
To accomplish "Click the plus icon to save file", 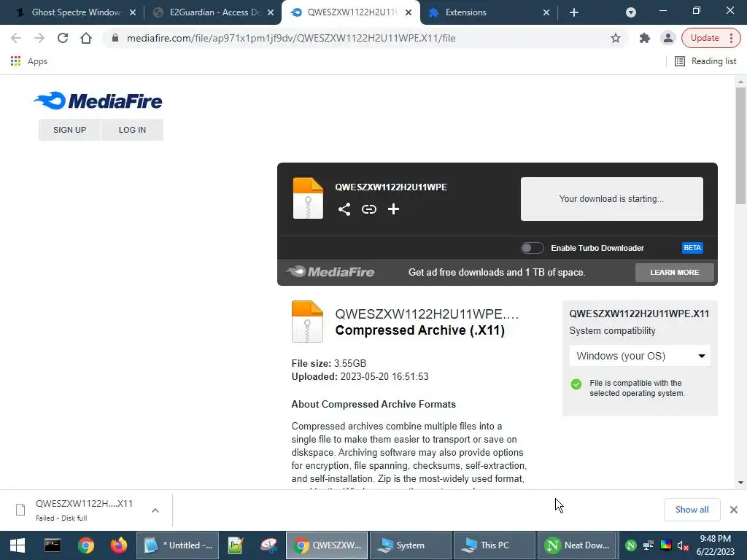I will tap(393, 209).
